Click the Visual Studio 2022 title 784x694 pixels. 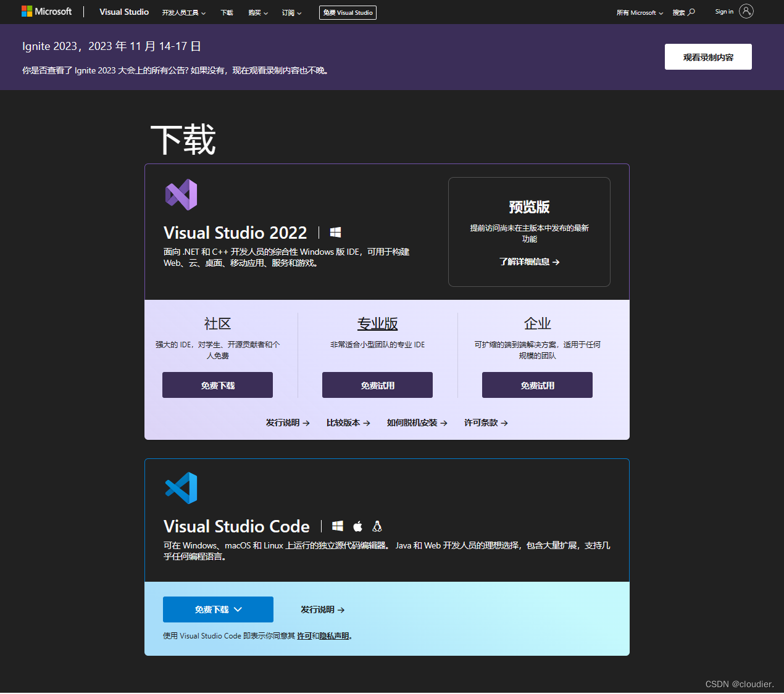235,233
